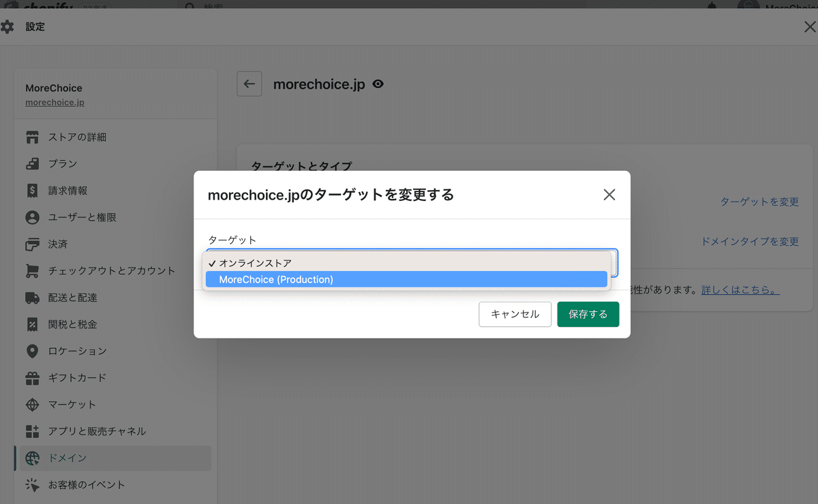Click the キャンセル button
Image resolution: width=818 pixels, height=504 pixels.
tap(515, 314)
